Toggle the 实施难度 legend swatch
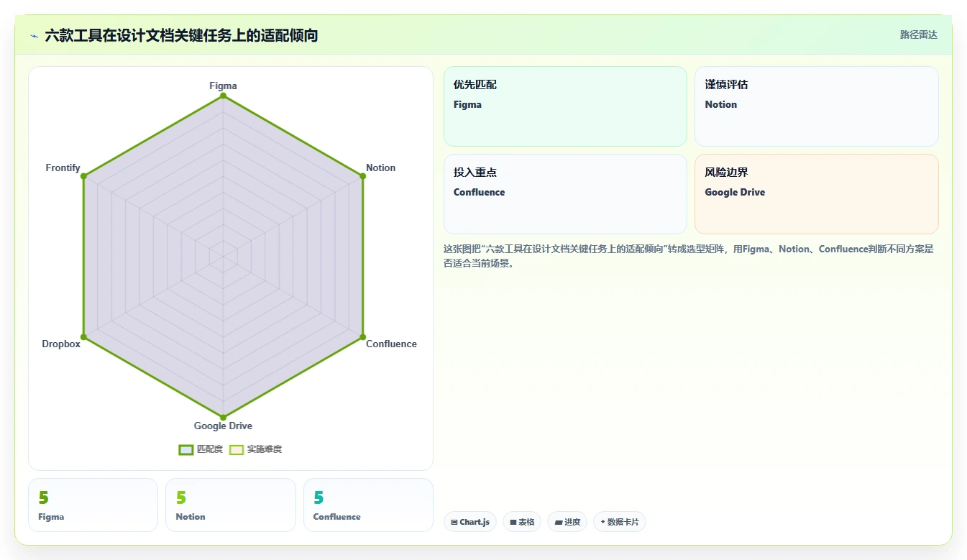Image resolution: width=967 pixels, height=560 pixels. (237, 449)
